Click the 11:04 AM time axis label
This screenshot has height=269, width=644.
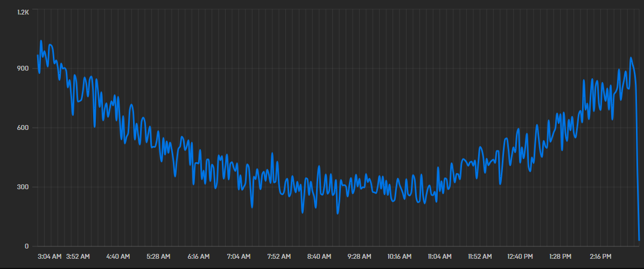click(440, 257)
